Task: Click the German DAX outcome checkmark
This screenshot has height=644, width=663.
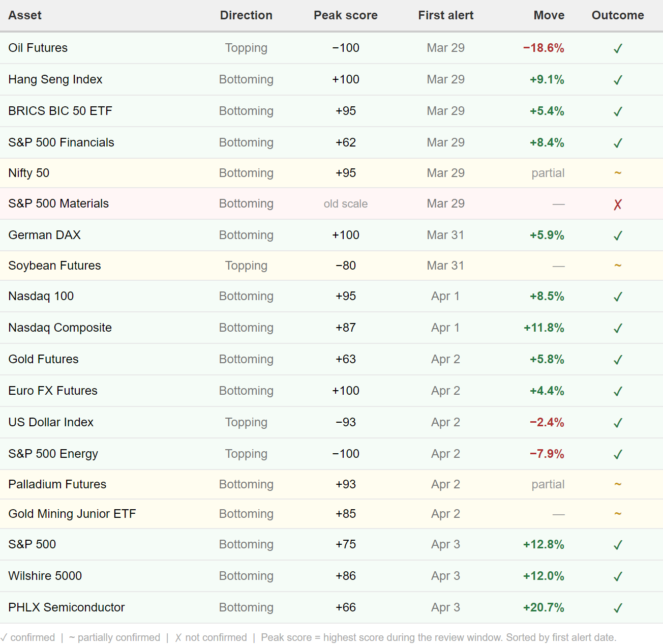Action: [618, 236]
